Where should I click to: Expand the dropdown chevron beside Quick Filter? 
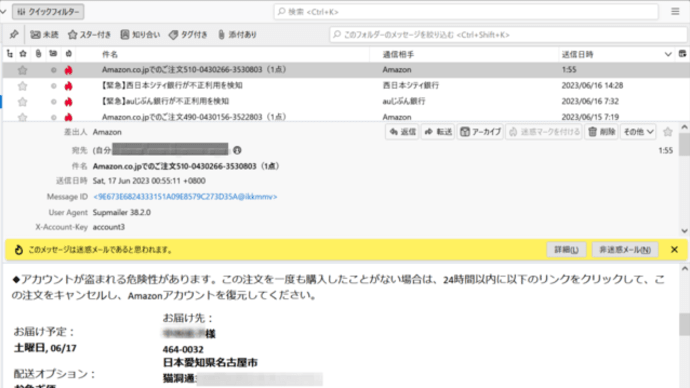[x=4, y=12]
